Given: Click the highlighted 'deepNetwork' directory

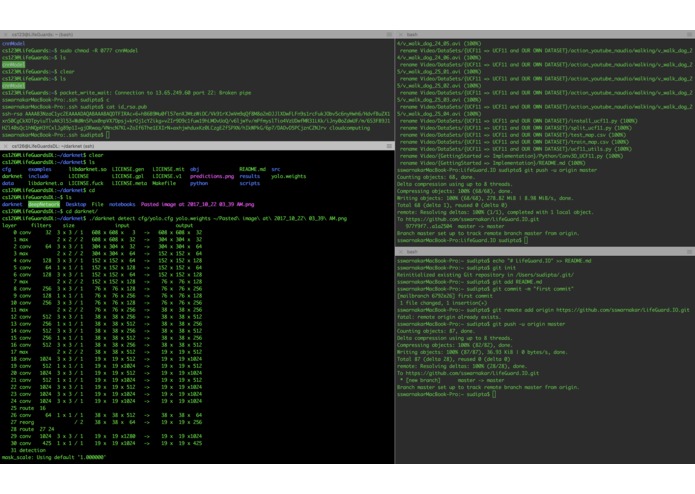Looking at the screenshot, I should [x=44, y=205].
